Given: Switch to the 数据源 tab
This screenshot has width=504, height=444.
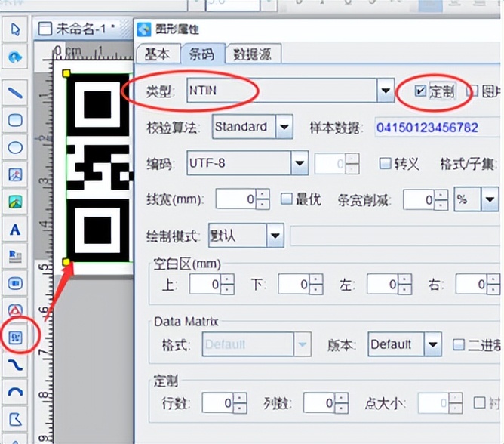Looking at the screenshot, I should pyautogui.click(x=253, y=54).
